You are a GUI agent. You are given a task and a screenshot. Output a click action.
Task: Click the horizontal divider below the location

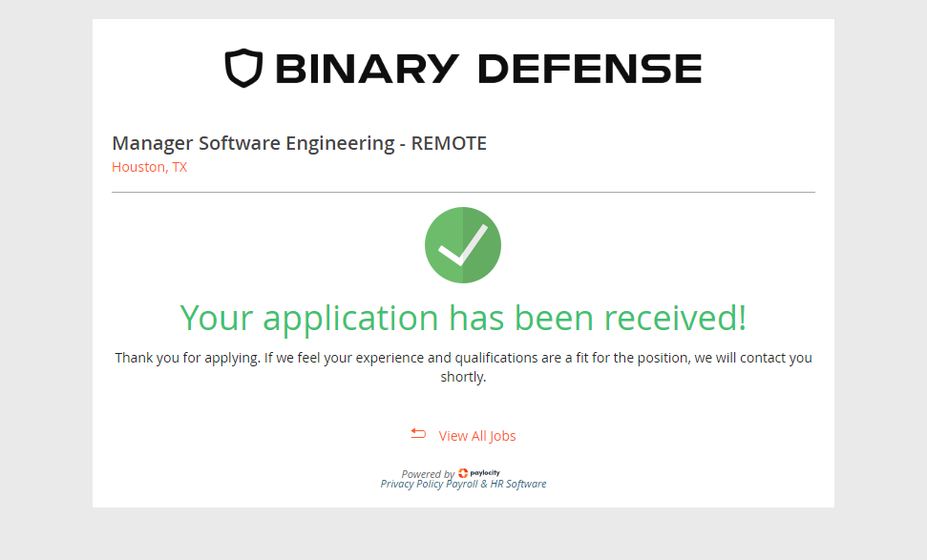(x=463, y=193)
